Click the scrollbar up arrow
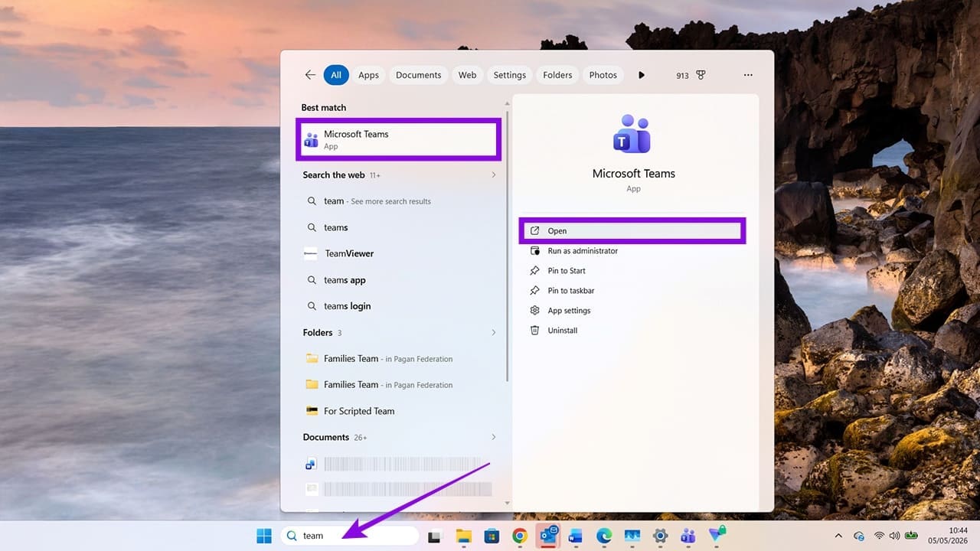 click(506, 103)
